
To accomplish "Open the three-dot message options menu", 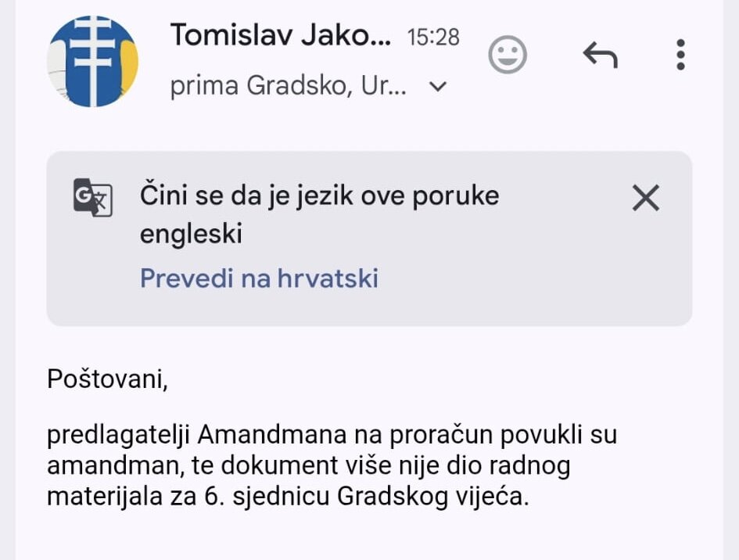I will pyautogui.click(x=680, y=55).
